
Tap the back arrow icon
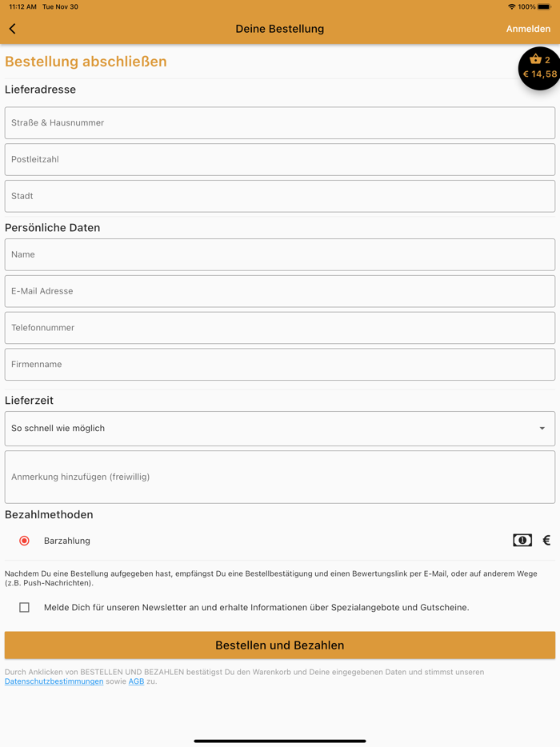point(13,29)
